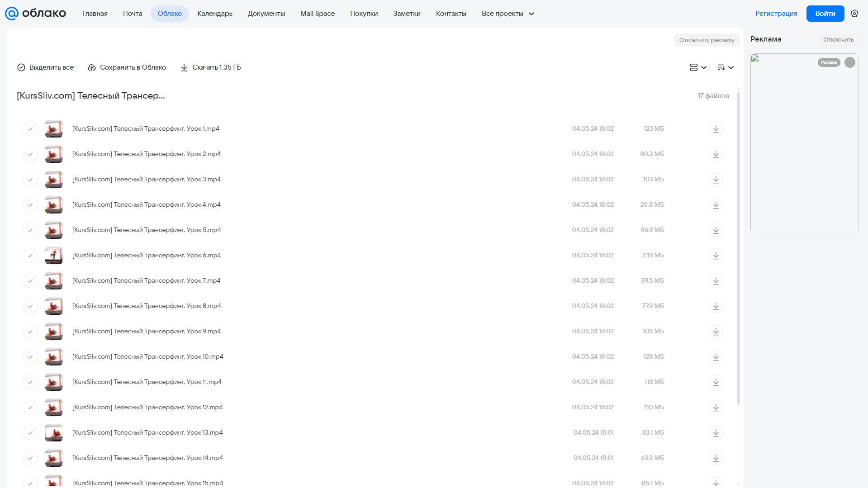Open thumbnail of Урок 6.mp4
The height and width of the screenshot is (488, 868).
54,256
